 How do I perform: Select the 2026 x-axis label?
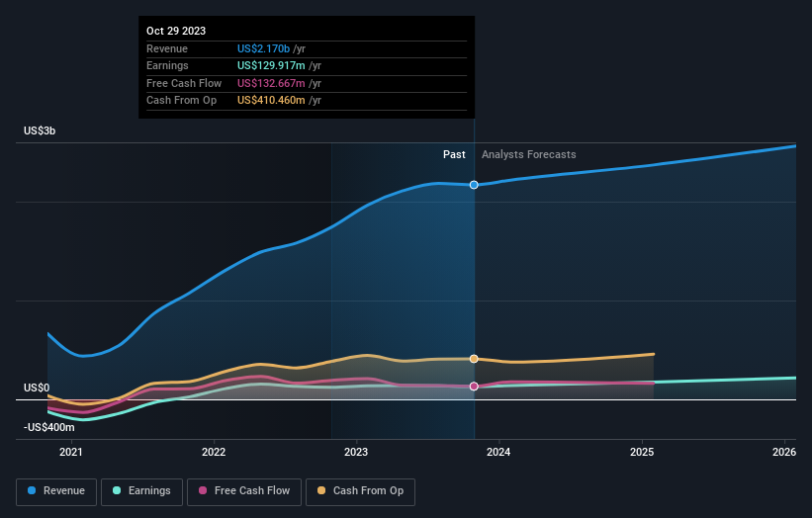784,452
